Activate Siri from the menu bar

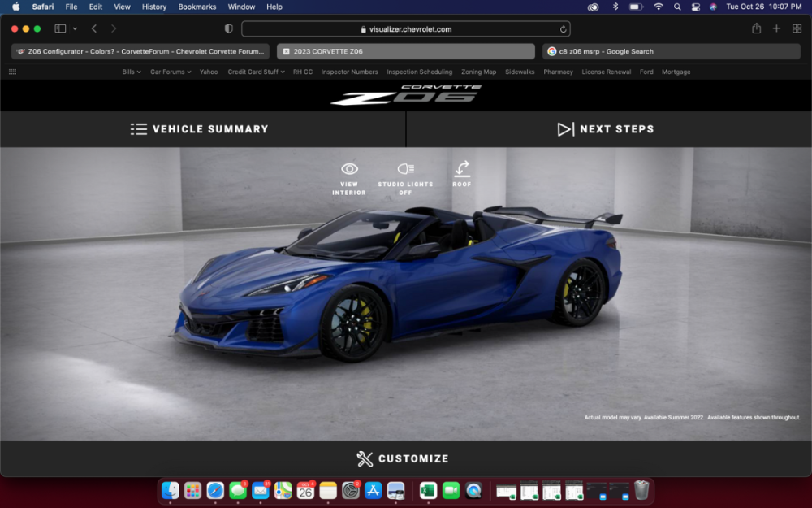713,7
